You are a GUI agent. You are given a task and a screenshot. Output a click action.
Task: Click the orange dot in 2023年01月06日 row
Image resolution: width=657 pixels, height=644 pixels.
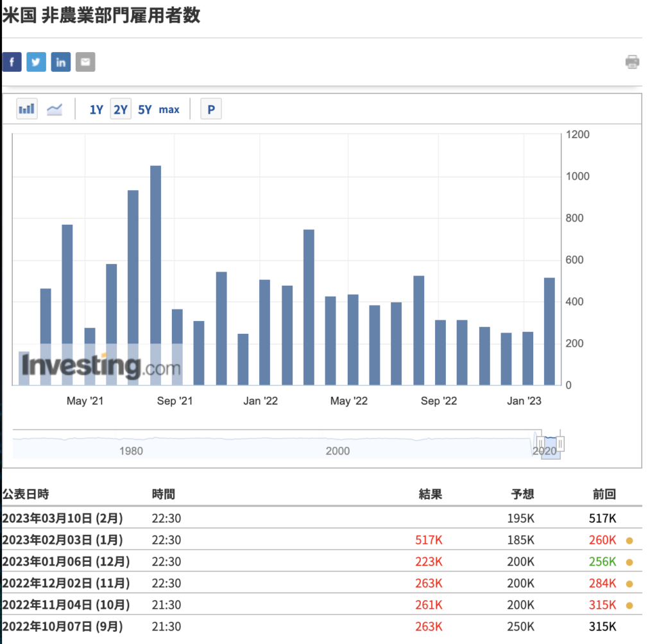629,562
